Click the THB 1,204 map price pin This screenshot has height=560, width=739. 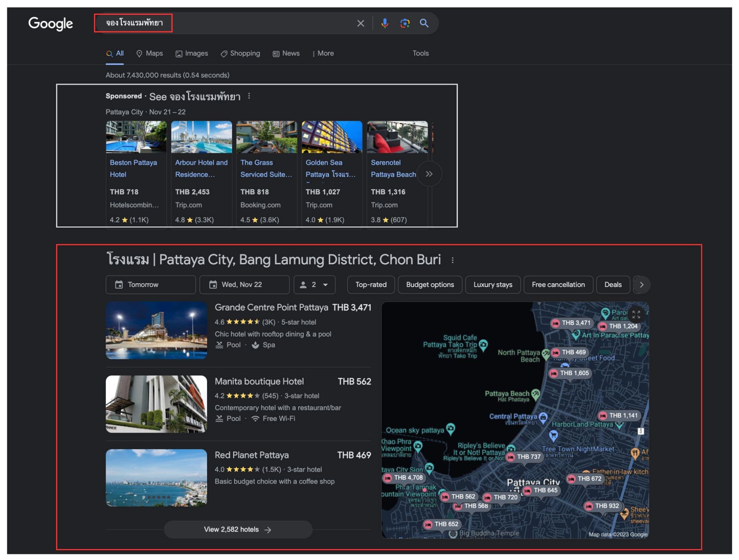click(619, 326)
